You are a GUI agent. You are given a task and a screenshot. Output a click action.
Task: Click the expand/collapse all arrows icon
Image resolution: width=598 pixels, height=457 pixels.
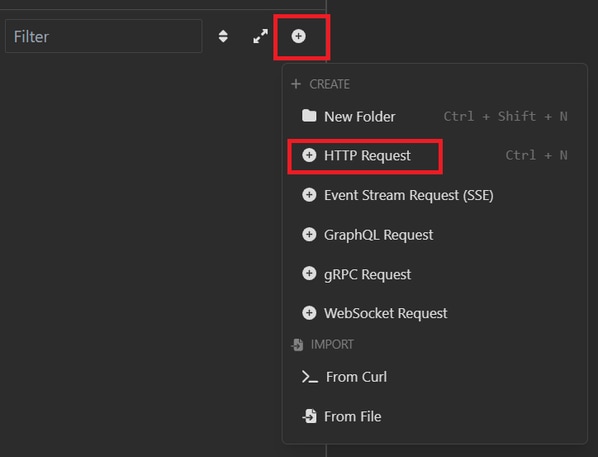[260, 36]
